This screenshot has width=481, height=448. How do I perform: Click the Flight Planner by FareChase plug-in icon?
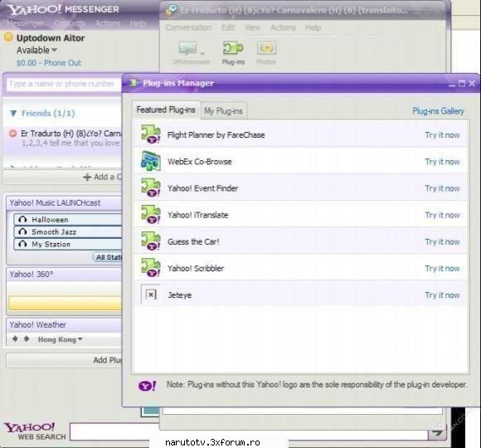[151, 134]
